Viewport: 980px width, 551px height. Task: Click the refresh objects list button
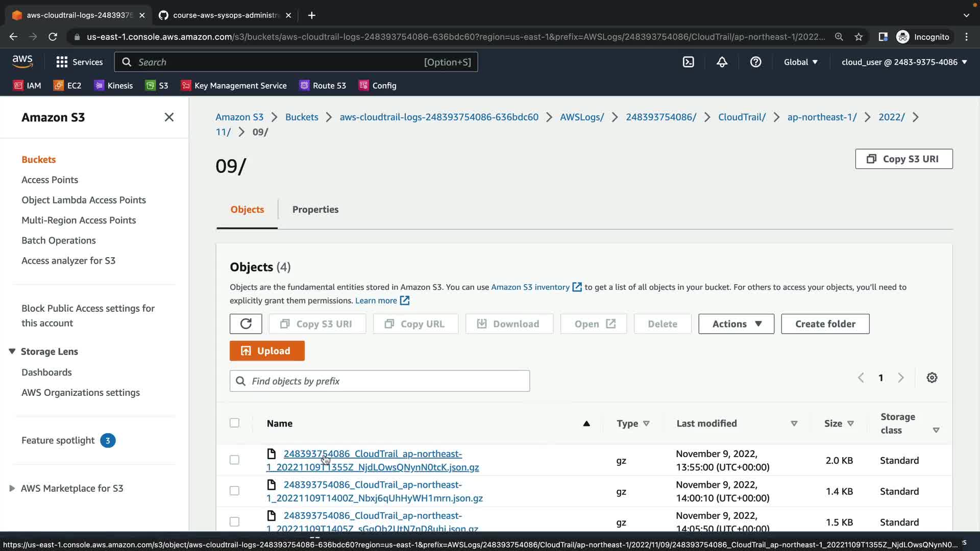point(246,324)
